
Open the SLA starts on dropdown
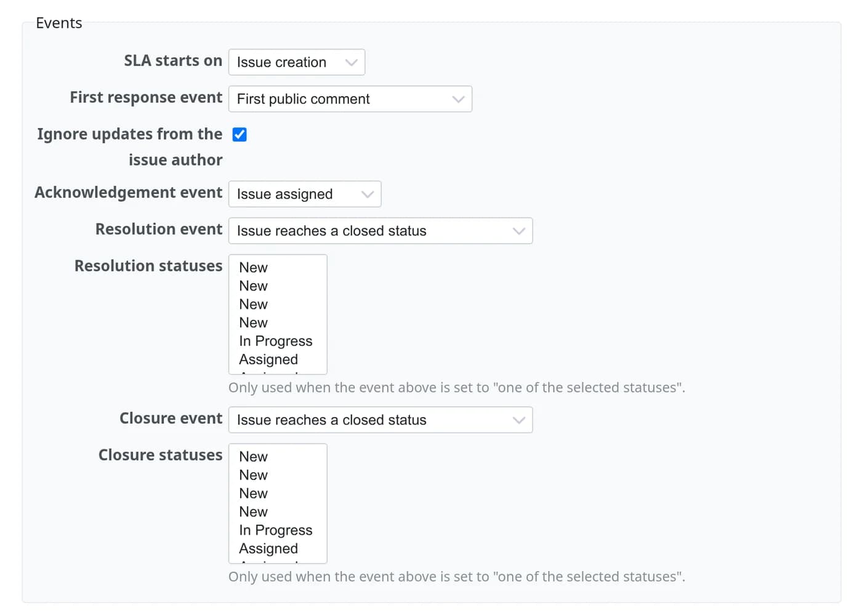(297, 62)
